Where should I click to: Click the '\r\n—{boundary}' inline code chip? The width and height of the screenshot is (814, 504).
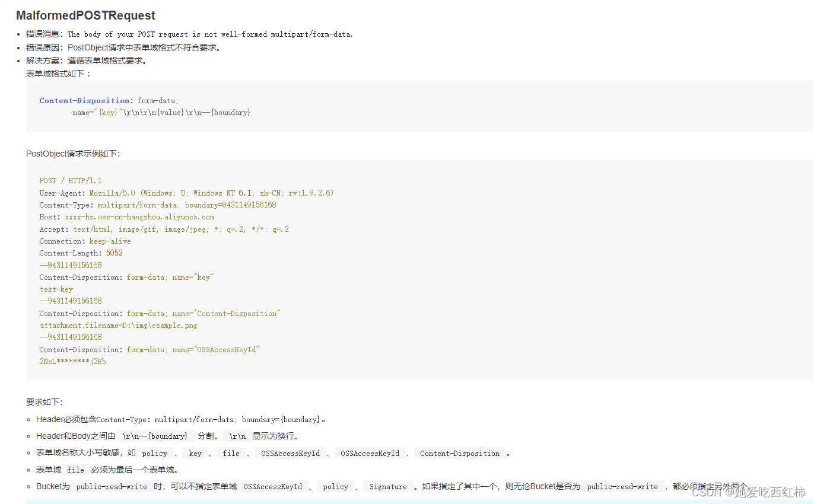coord(155,436)
